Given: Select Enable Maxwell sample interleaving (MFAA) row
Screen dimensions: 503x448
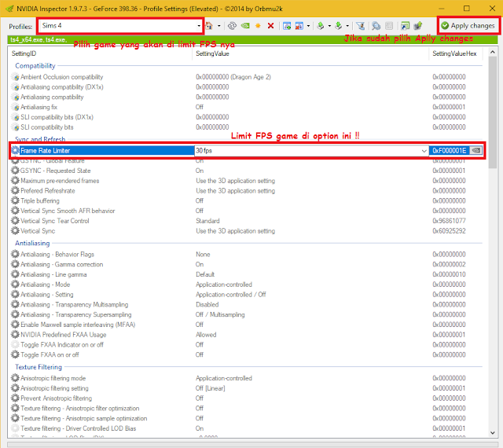Looking at the screenshot, I should [246, 325].
